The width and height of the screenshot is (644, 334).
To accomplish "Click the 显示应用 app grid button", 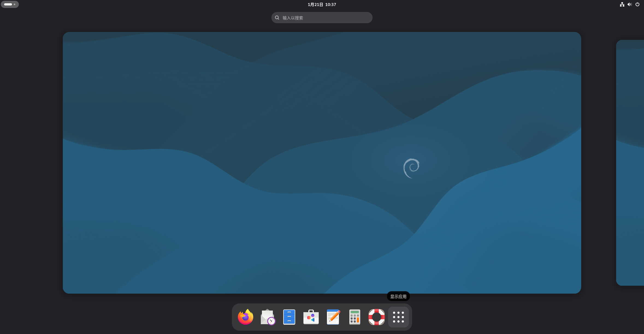I will [398, 317].
